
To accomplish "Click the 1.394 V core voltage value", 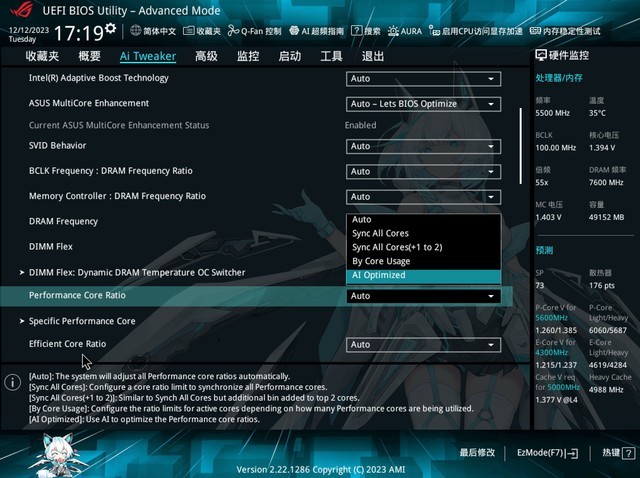I will click(x=602, y=148).
